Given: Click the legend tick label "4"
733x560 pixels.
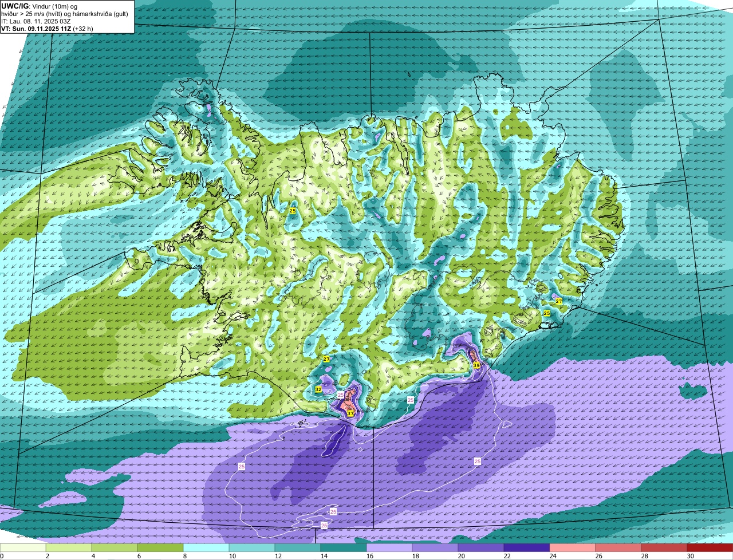Looking at the screenshot, I should 93,556.
